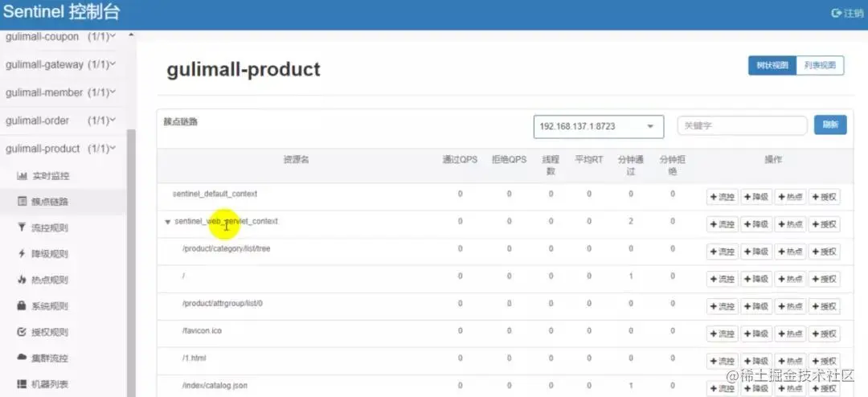Image resolution: width=868 pixels, height=397 pixels.
Task: Focus the 关键字 search field
Action: 743,125
